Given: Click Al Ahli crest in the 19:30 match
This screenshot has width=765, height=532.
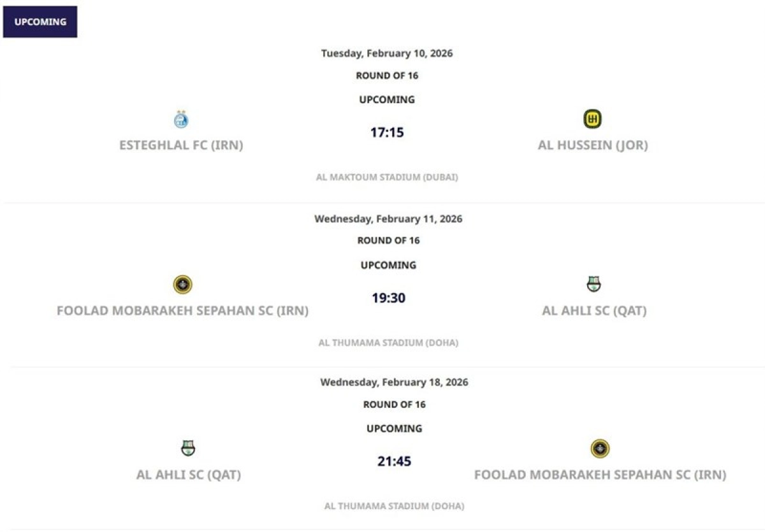Looking at the screenshot, I should 594,284.
